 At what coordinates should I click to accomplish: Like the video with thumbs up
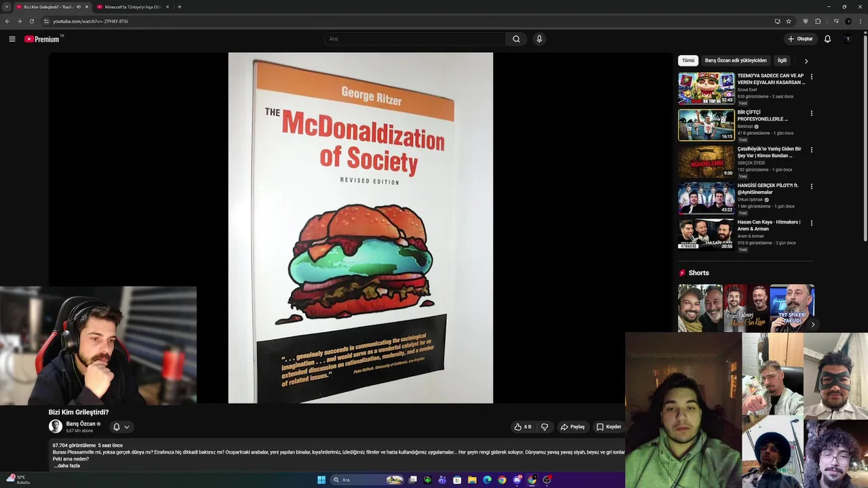[523, 427]
